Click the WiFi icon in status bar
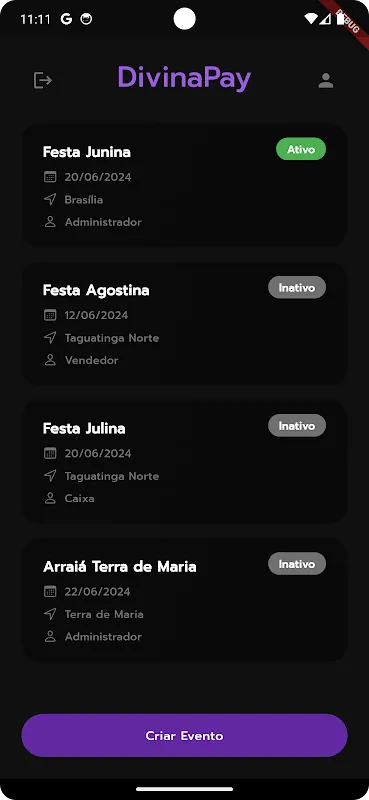Viewport: 369px width, 800px height. (x=310, y=19)
